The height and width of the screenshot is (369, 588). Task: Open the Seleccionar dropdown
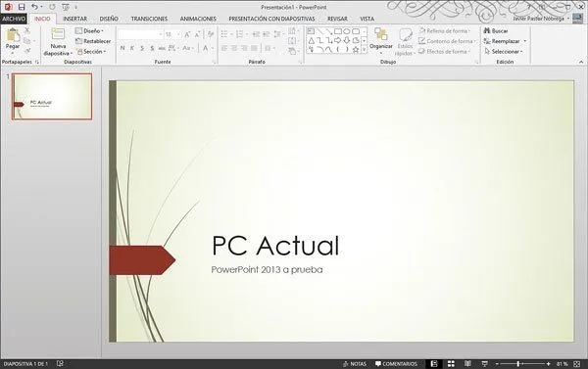(x=504, y=51)
